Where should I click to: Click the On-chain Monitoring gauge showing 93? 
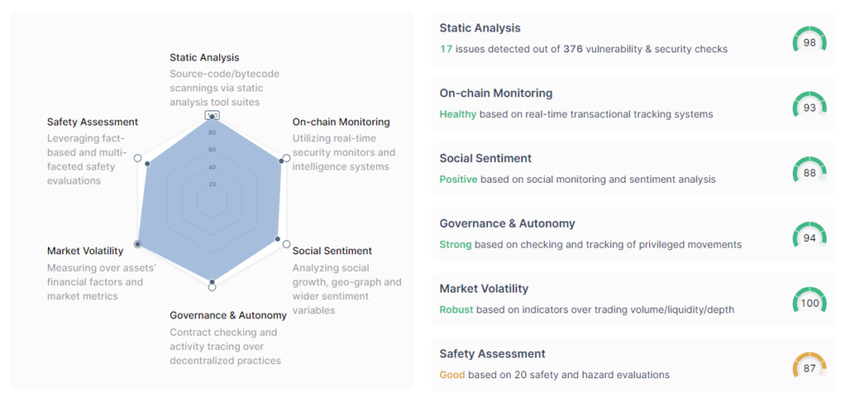[809, 106]
